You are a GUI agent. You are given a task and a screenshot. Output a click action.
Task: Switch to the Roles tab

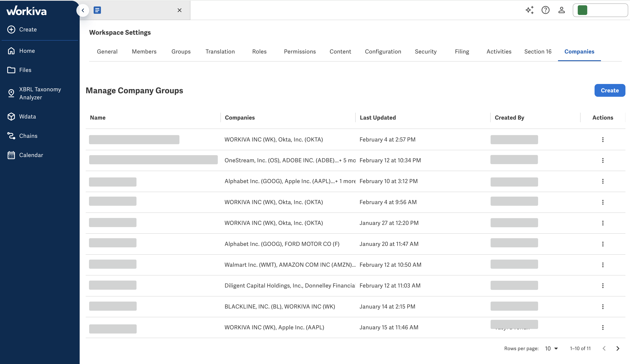pos(259,51)
